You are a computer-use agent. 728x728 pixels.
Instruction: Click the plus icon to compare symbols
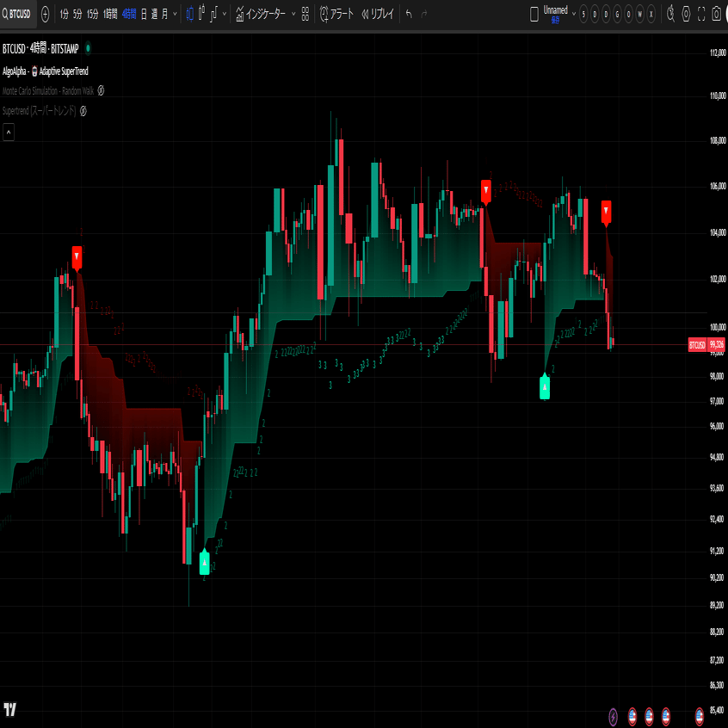click(45, 15)
